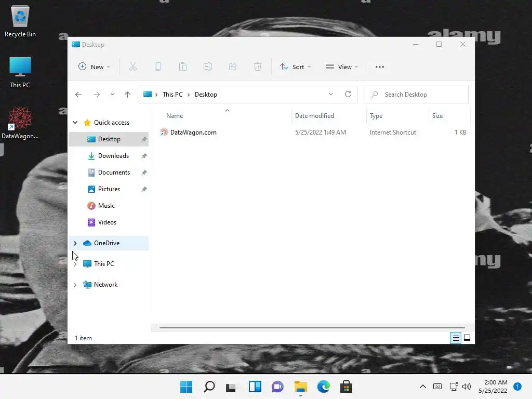Click the Share icon in toolbar
Viewport: 532px width, 399px height.
tap(233, 67)
